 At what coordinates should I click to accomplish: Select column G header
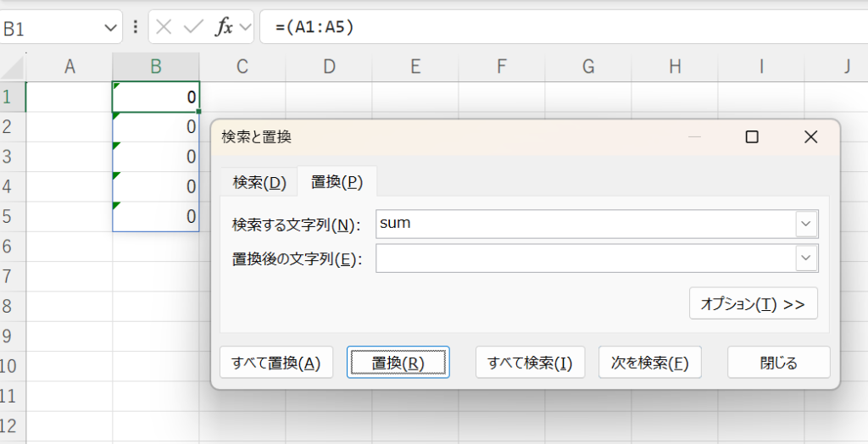pyautogui.click(x=588, y=67)
